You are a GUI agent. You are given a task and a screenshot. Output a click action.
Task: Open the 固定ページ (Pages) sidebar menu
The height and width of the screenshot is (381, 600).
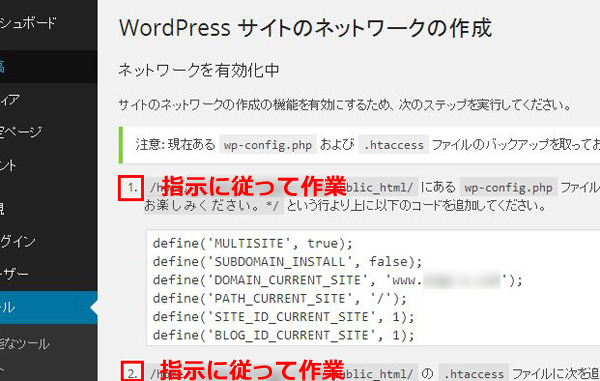49,132
